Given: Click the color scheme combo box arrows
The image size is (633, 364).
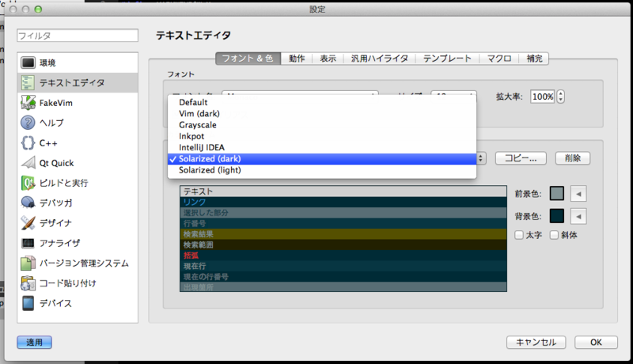Looking at the screenshot, I should pos(480,158).
